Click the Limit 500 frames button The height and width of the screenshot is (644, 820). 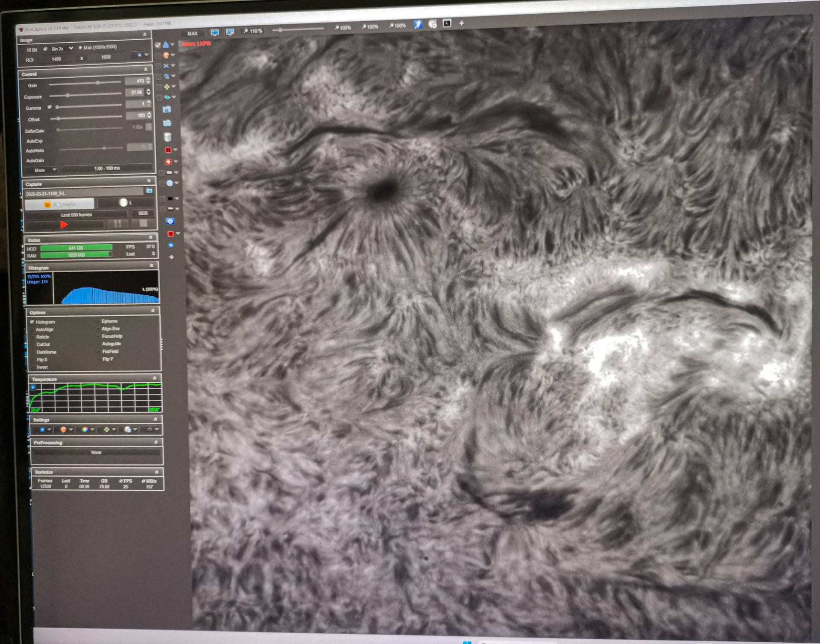click(76, 215)
